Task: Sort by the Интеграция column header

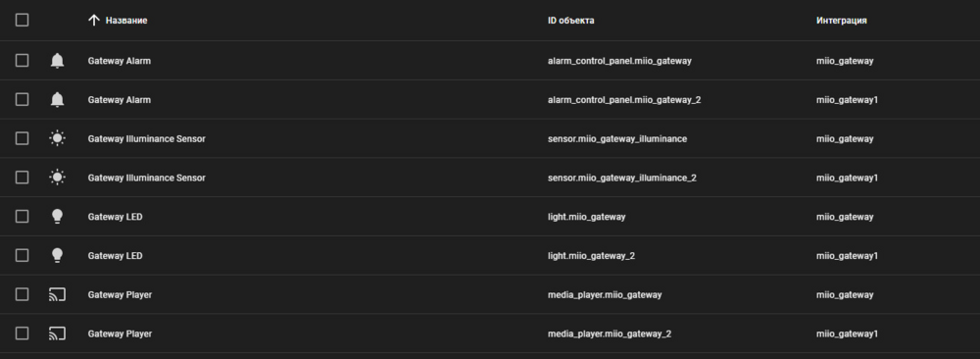Action: tap(841, 21)
